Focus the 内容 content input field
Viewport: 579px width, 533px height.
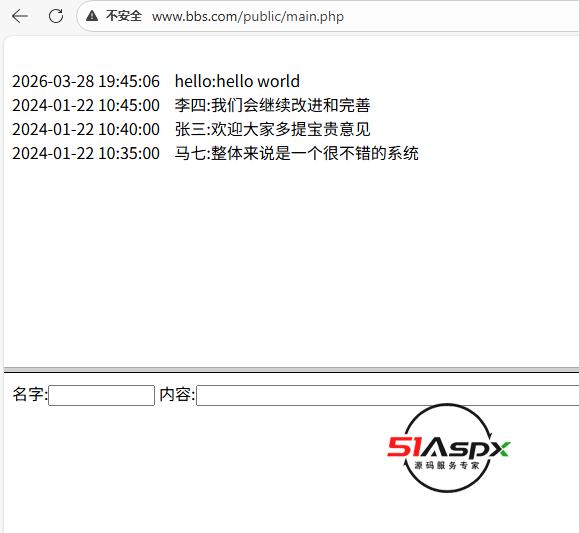point(388,395)
